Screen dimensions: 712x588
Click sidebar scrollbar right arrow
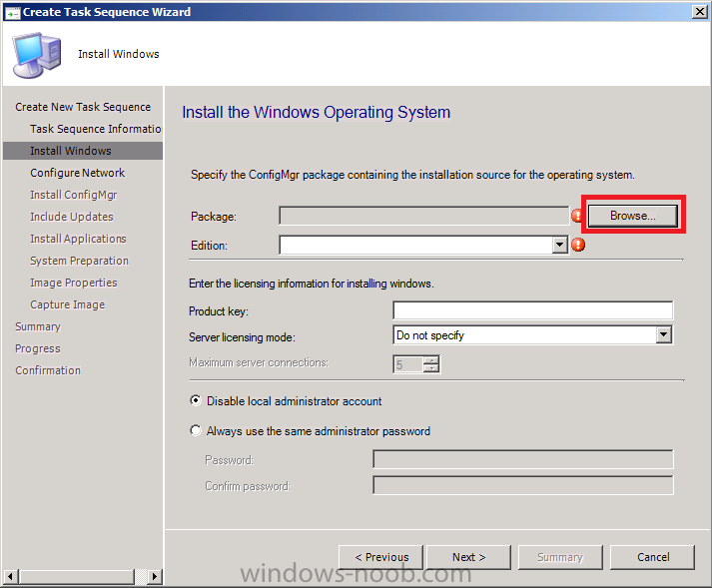155,577
